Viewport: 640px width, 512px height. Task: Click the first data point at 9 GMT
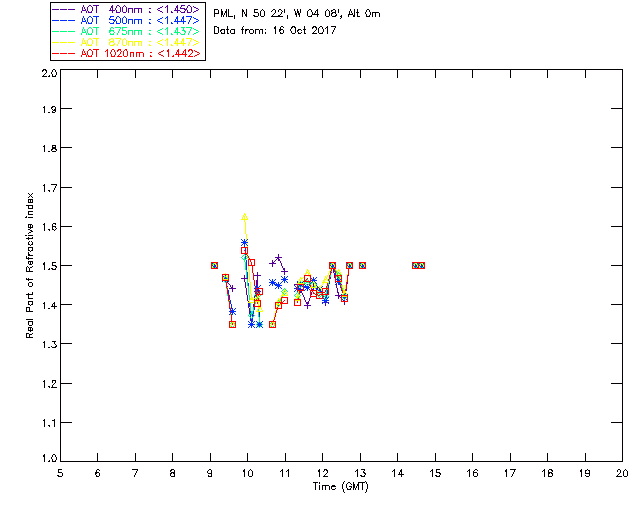click(x=214, y=265)
